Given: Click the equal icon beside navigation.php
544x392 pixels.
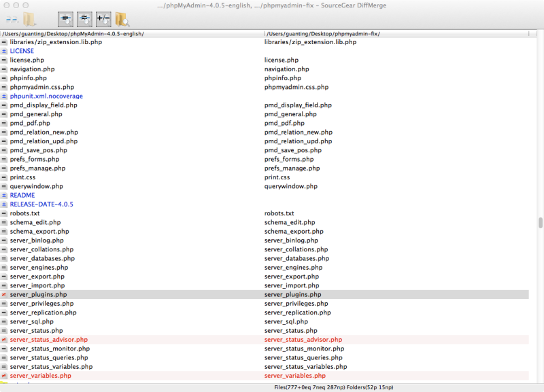Looking at the screenshot, I should click(x=4, y=69).
